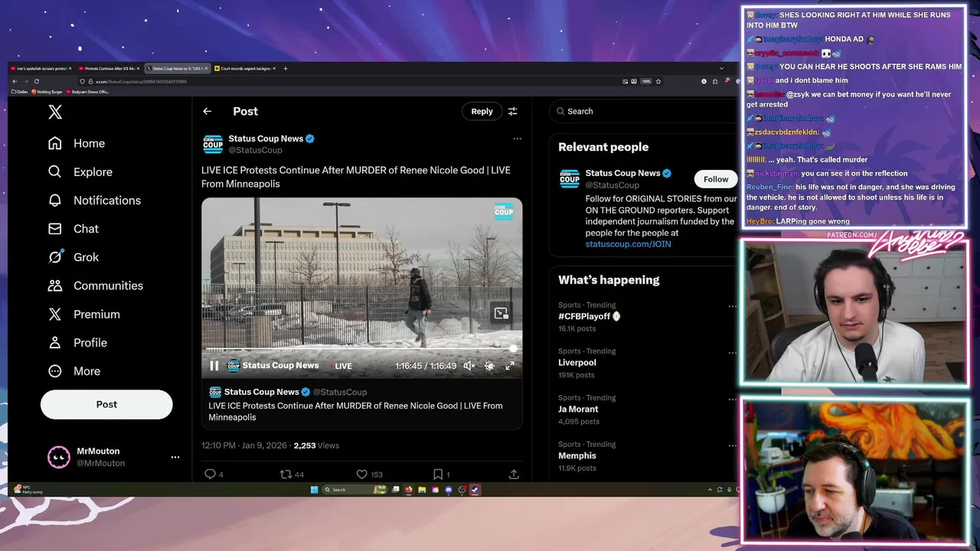Click the Status Coup News author avatar
This screenshot has width=980, height=551.
pyautogui.click(x=213, y=144)
